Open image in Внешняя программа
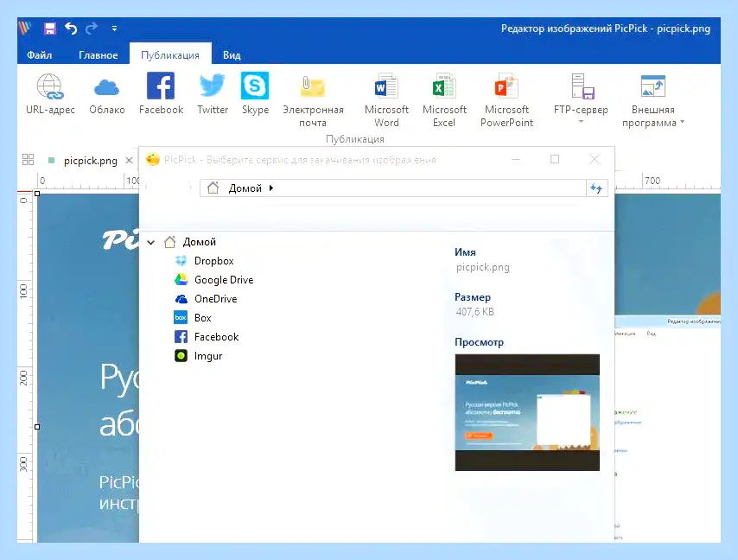The height and width of the screenshot is (560, 738). click(652, 100)
